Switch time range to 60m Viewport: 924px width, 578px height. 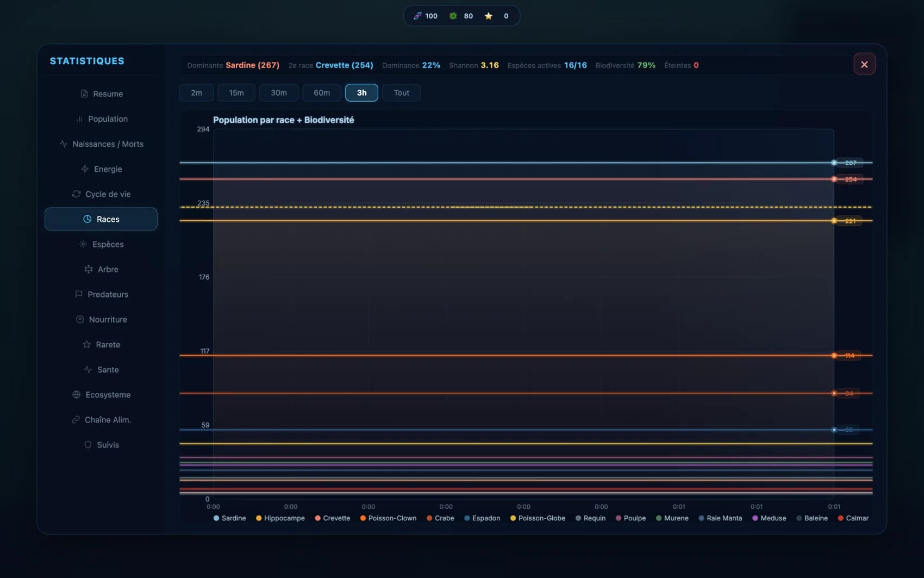pyautogui.click(x=322, y=92)
